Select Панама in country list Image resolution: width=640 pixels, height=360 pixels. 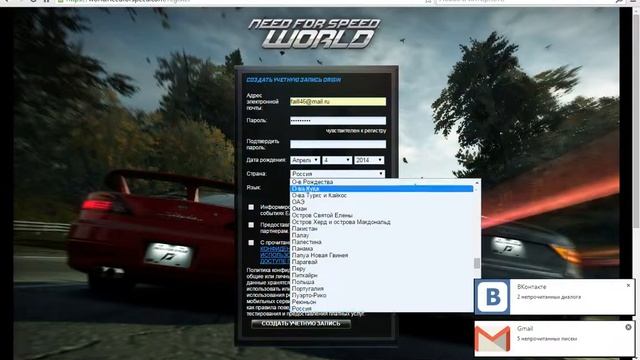[382, 248]
